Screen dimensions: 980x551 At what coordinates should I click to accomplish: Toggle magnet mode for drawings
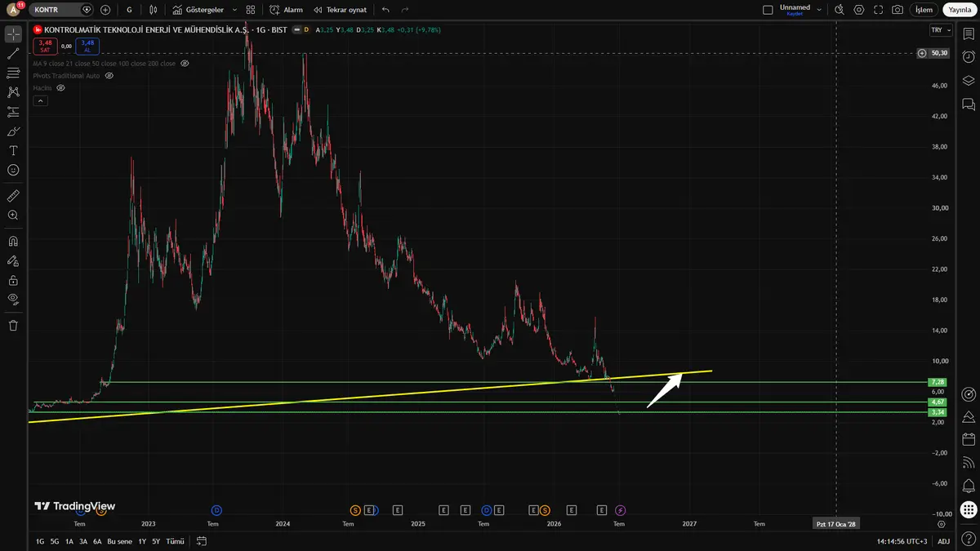point(13,242)
